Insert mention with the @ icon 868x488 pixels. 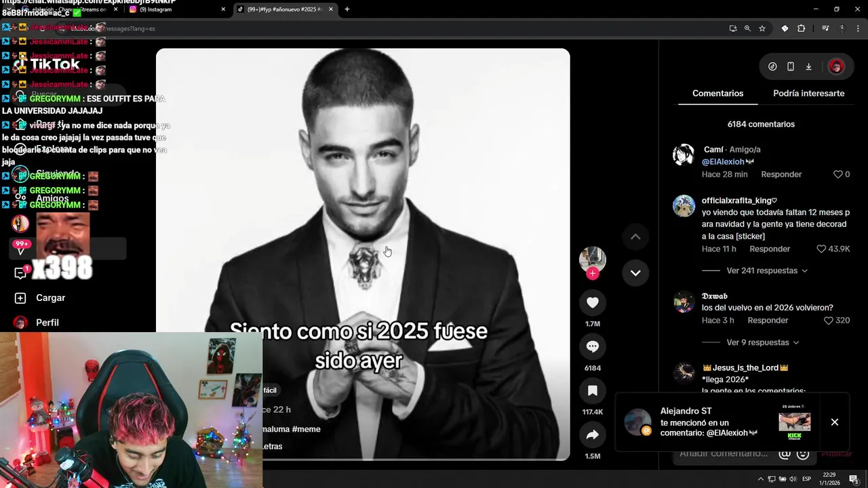tap(785, 454)
